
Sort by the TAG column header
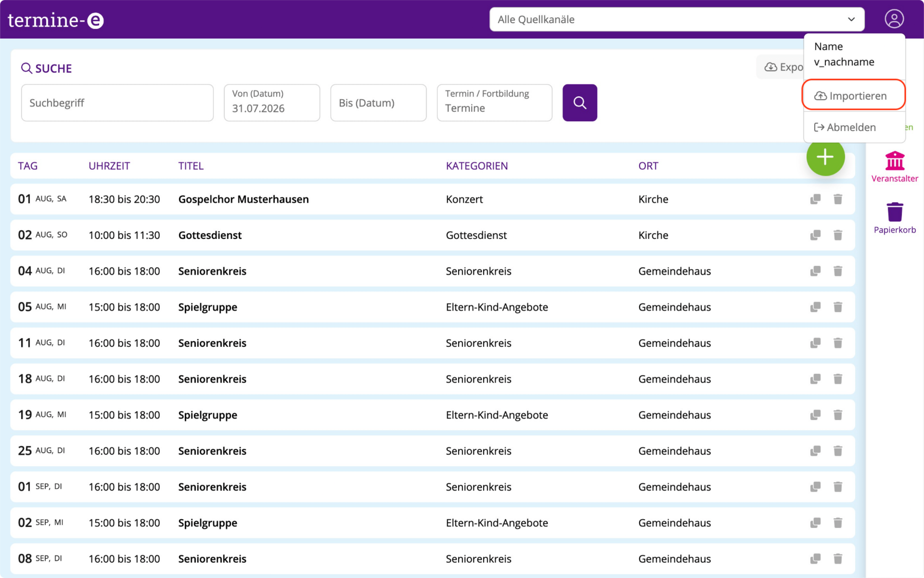[28, 166]
